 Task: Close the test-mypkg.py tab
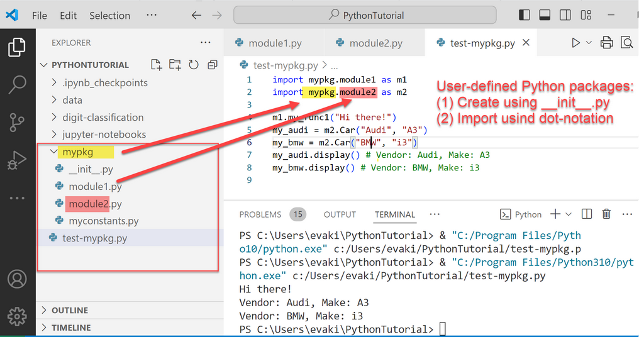click(526, 43)
